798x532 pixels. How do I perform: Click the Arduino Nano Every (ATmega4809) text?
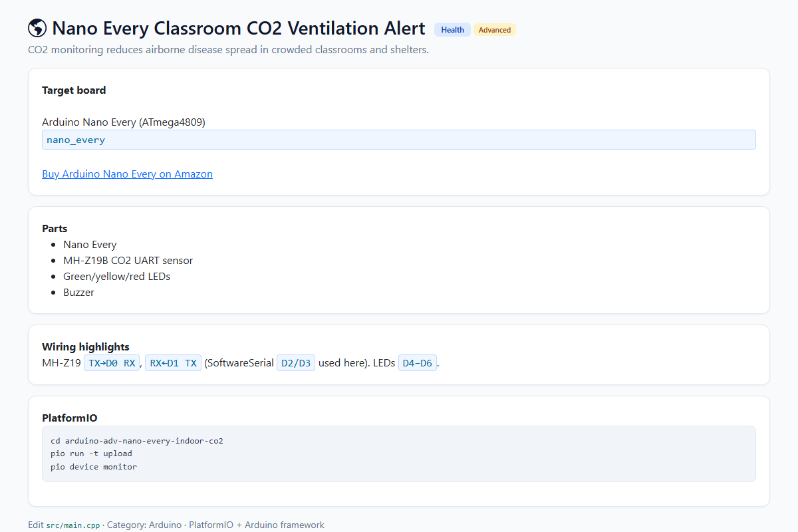pyautogui.click(x=124, y=122)
